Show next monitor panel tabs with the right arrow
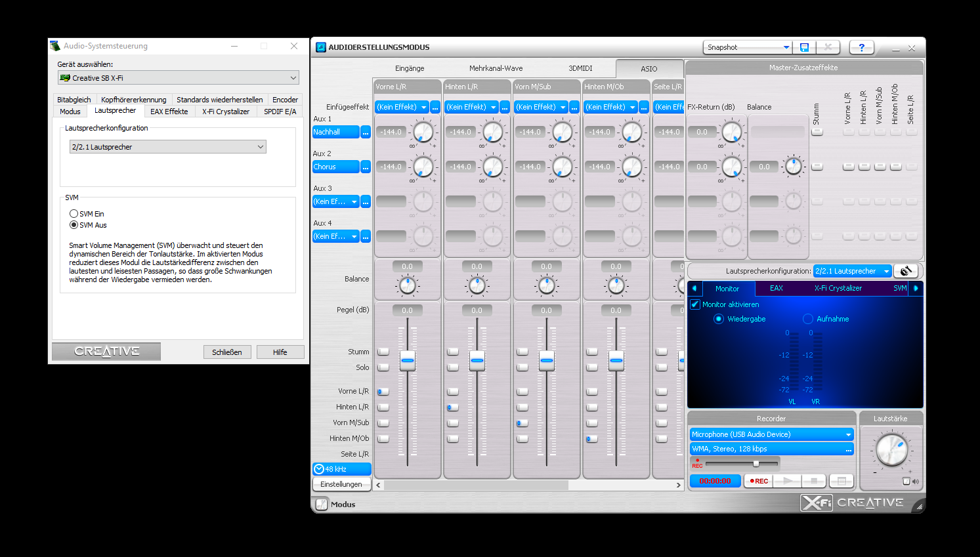 tap(916, 288)
